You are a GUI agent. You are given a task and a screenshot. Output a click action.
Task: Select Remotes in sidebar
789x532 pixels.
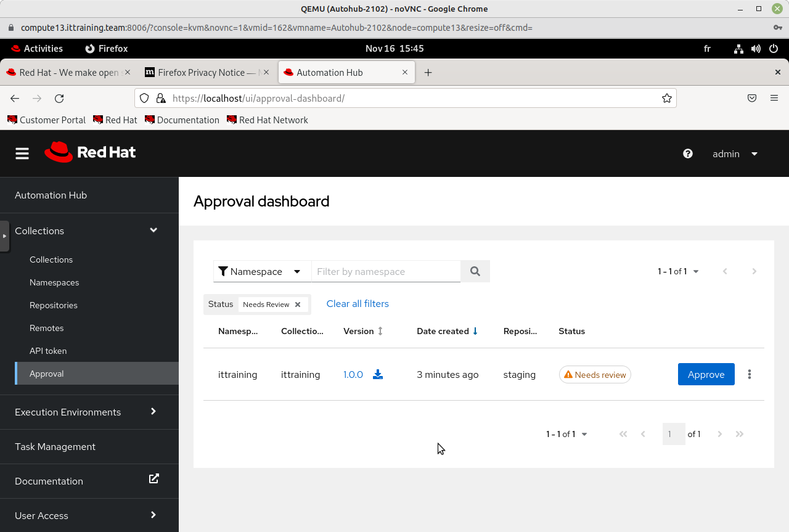(x=47, y=328)
